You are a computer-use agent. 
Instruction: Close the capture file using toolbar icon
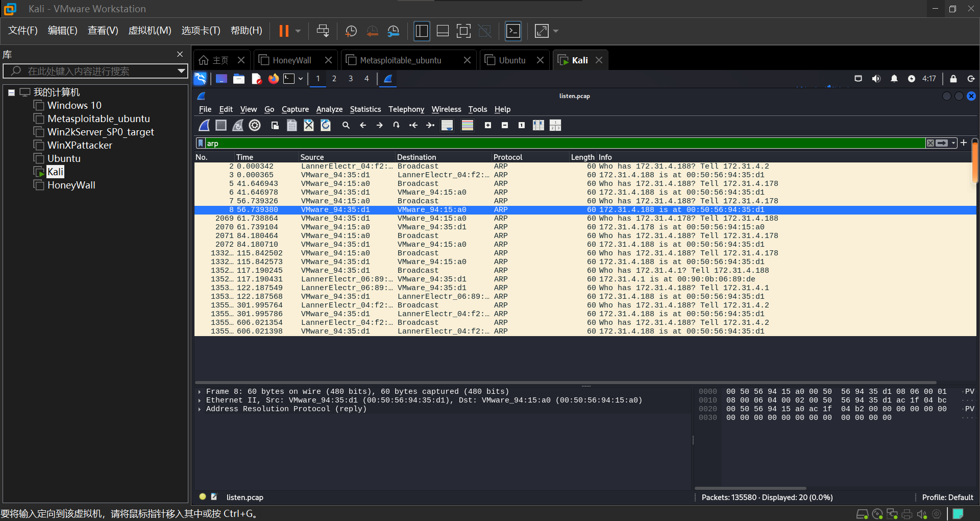coord(309,125)
